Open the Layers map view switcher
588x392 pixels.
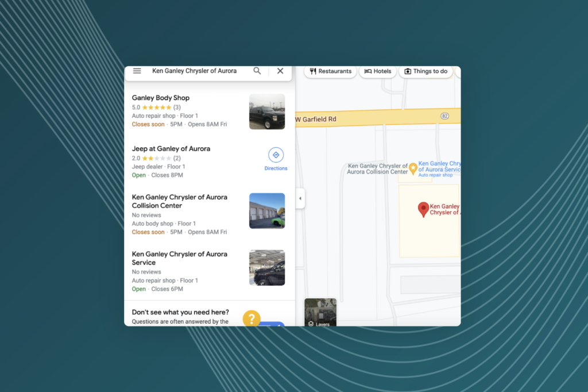click(320, 313)
